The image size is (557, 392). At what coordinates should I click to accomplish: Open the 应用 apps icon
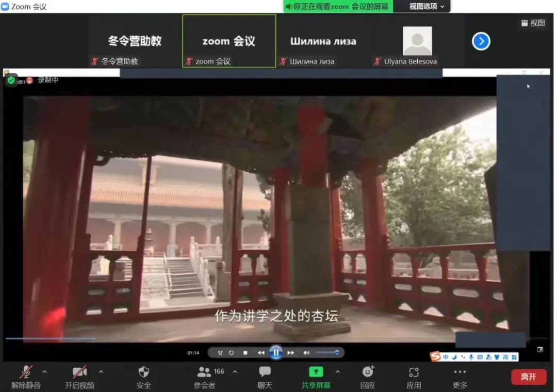[x=414, y=372]
